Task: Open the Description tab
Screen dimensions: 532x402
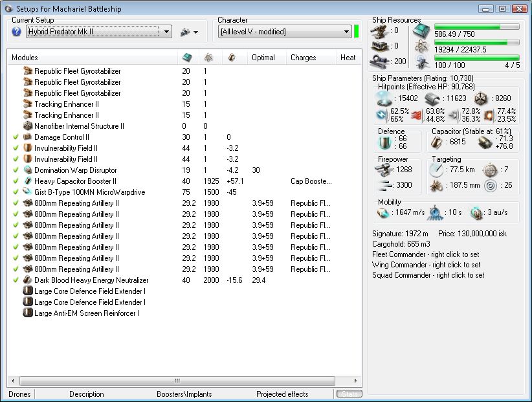Action: [87, 394]
